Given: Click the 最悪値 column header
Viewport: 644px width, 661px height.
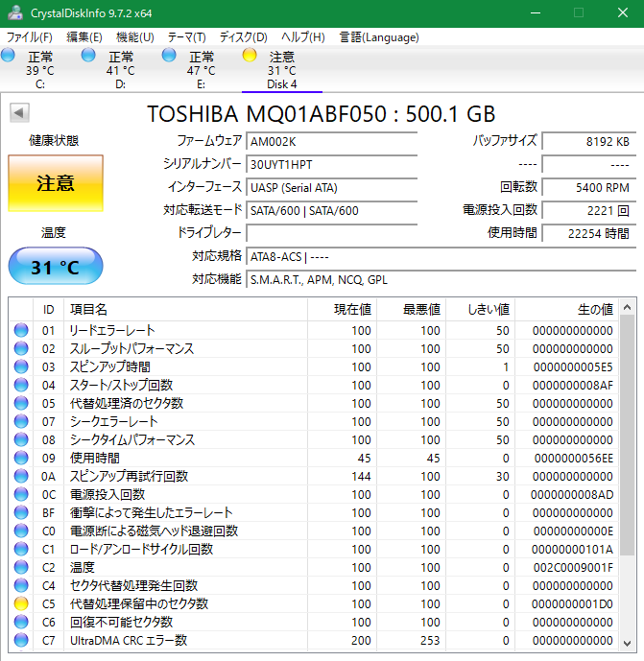Looking at the screenshot, I should (412, 310).
